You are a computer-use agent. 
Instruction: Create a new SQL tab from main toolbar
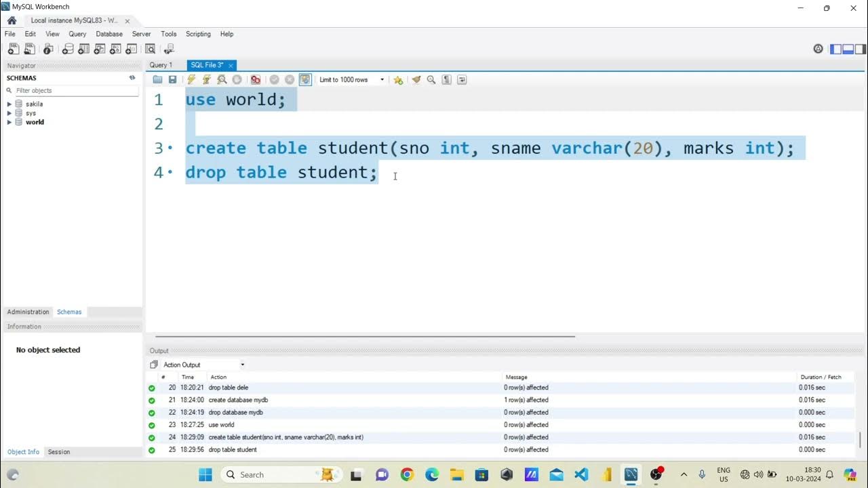click(14, 49)
